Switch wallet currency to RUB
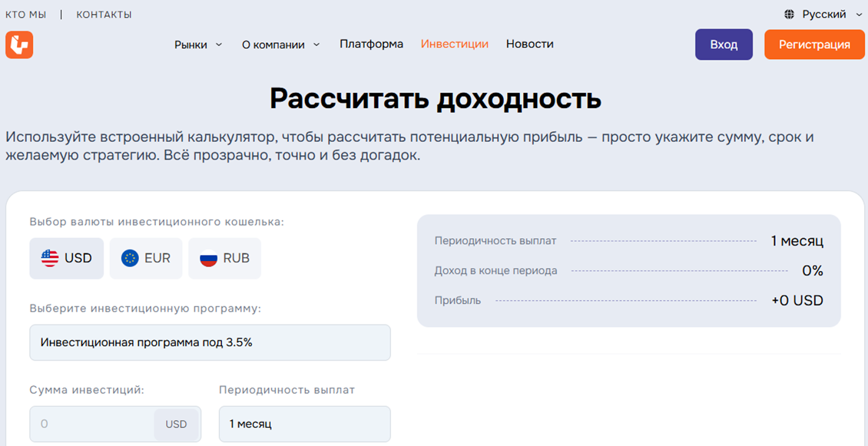 [x=225, y=258]
